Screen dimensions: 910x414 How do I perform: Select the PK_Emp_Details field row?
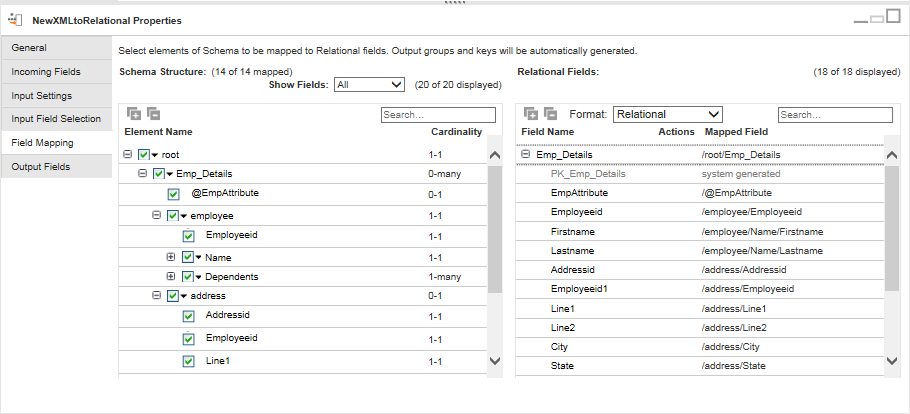point(700,174)
